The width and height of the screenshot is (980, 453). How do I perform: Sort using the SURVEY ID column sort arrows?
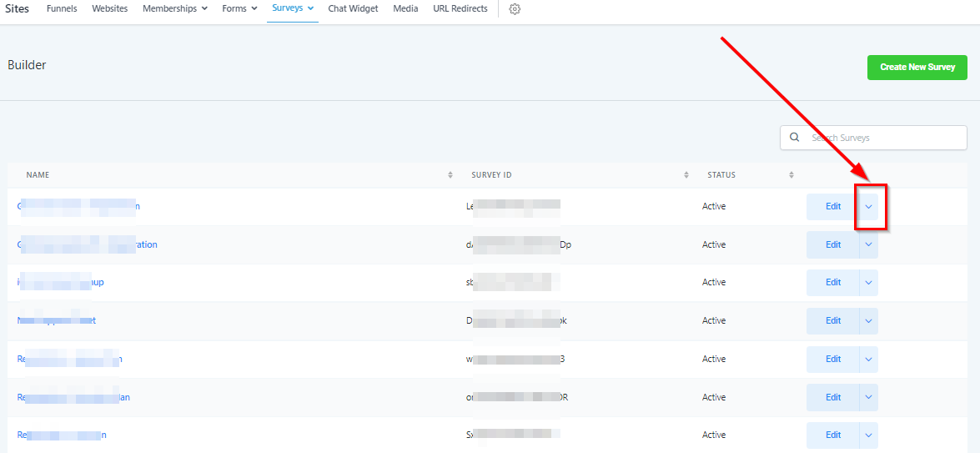(686, 175)
